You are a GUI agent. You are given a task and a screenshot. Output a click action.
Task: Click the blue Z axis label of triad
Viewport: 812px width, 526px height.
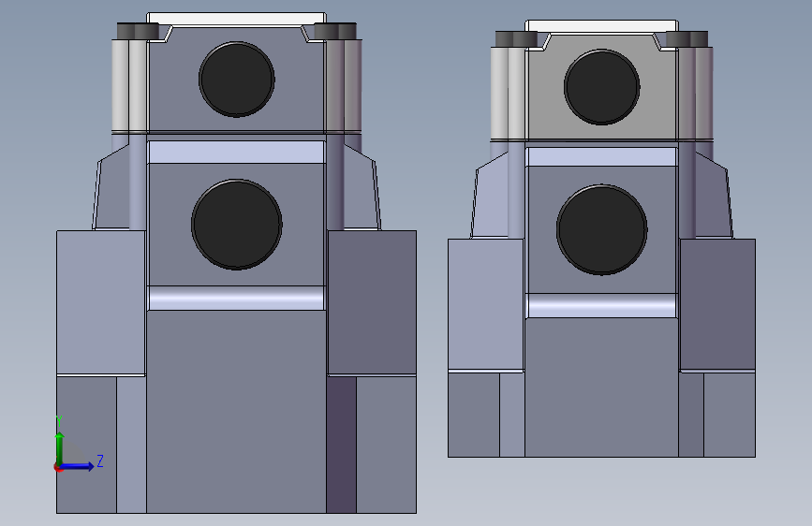point(100,460)
